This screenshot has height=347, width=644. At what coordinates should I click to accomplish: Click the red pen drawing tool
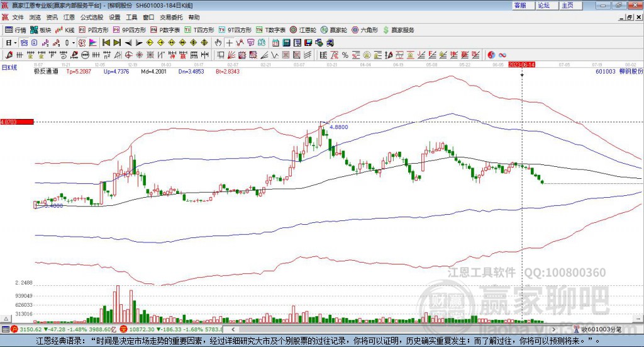pyautogui.click(x=9, y=55)
